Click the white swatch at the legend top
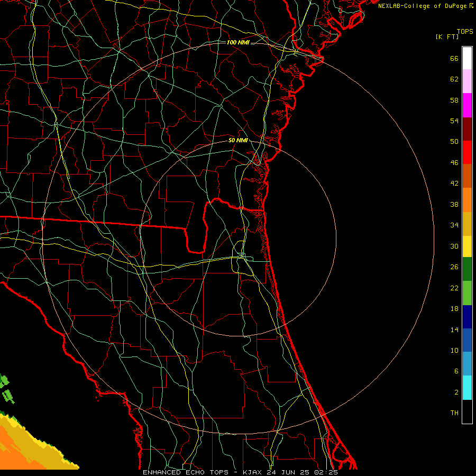 (467, 58)
